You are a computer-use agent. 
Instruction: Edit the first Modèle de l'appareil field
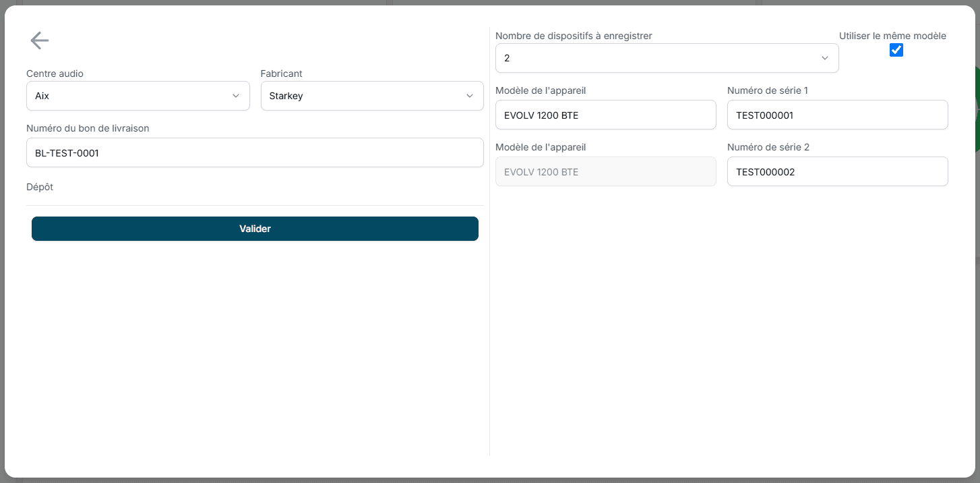606,115
